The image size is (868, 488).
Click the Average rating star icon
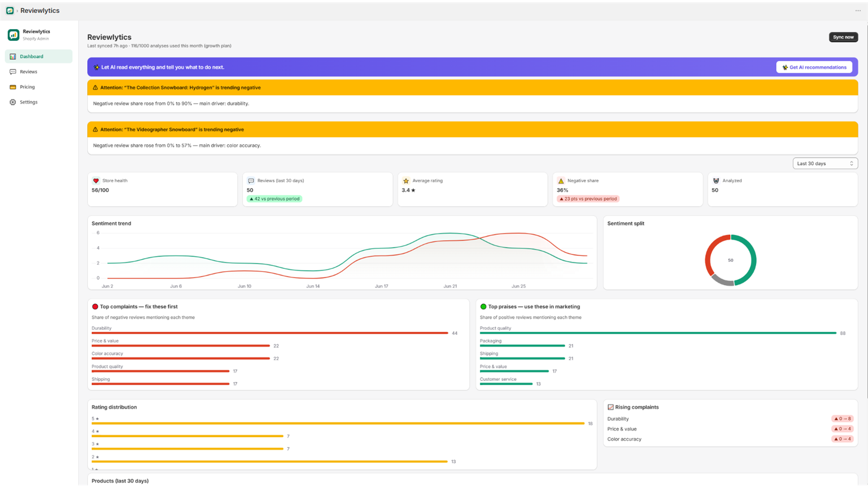(x=406, y=181)
